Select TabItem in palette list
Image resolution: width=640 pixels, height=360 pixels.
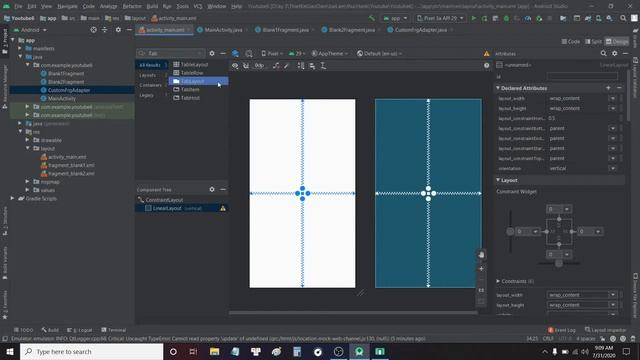[x=190, y=89]
